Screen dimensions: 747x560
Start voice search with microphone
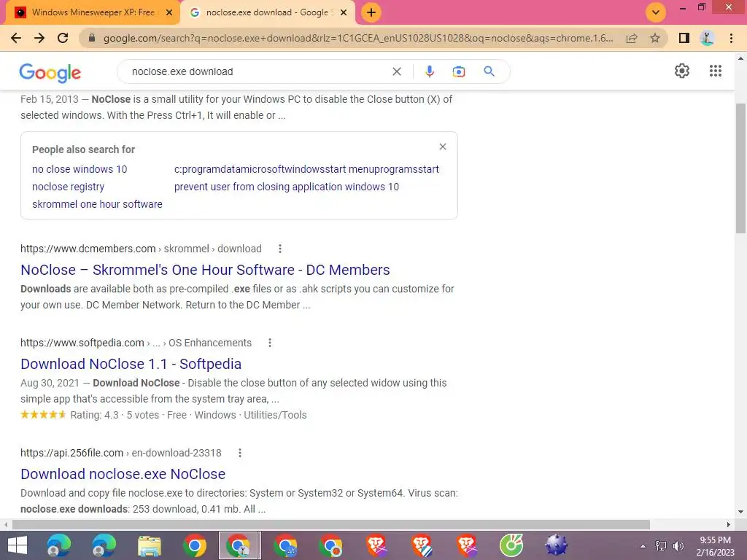pyautogui.click(x=429, y=71)
